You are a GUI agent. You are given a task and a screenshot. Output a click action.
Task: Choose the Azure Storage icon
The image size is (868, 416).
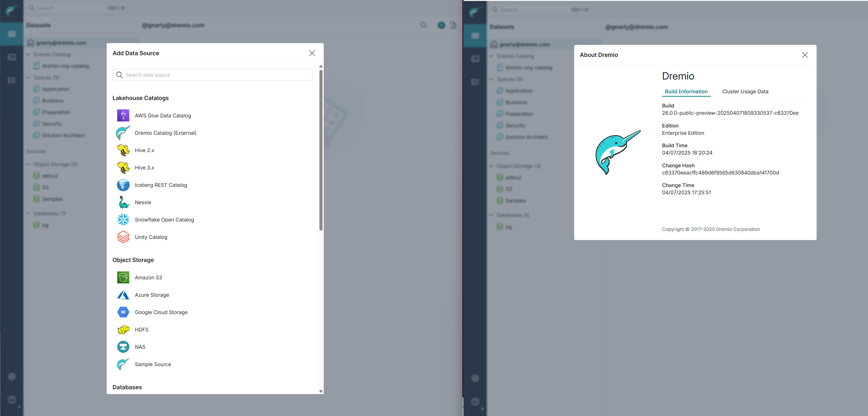point(123,295)
